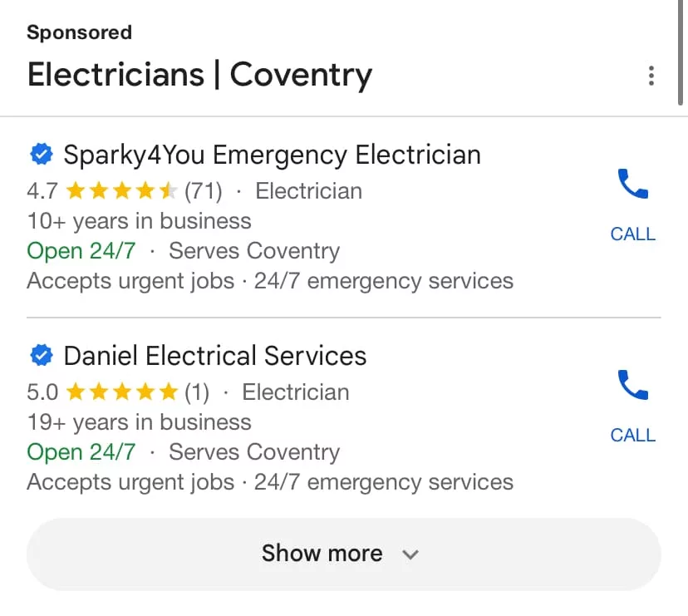The image size is (688, 616).
Task: Open Daniel Electrical Services listing title
Action: 215,356
